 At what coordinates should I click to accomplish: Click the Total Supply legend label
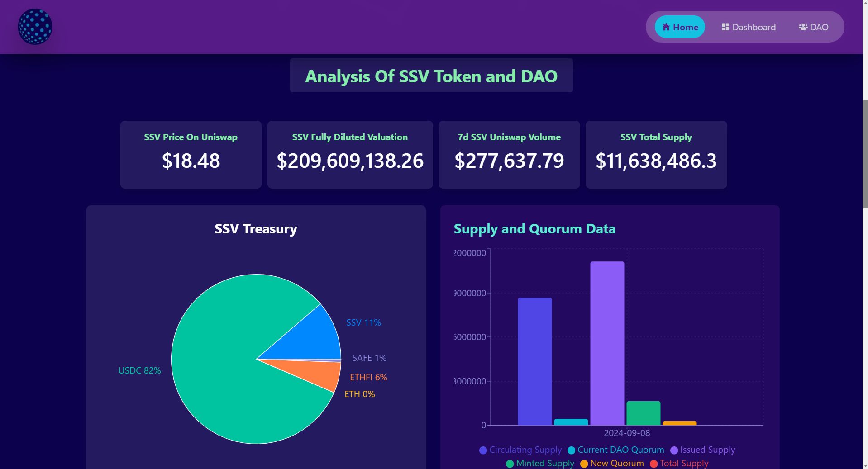[x=684, y=464]
